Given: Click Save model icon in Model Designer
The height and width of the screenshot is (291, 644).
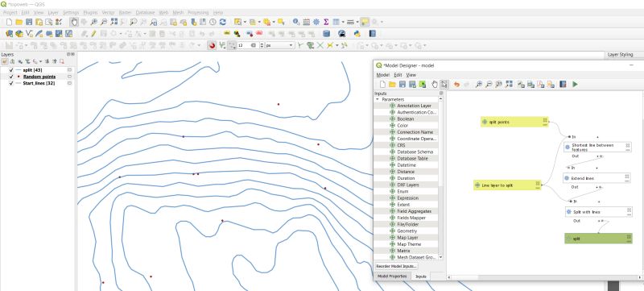Looking at the screenshot, I should 402,85.
